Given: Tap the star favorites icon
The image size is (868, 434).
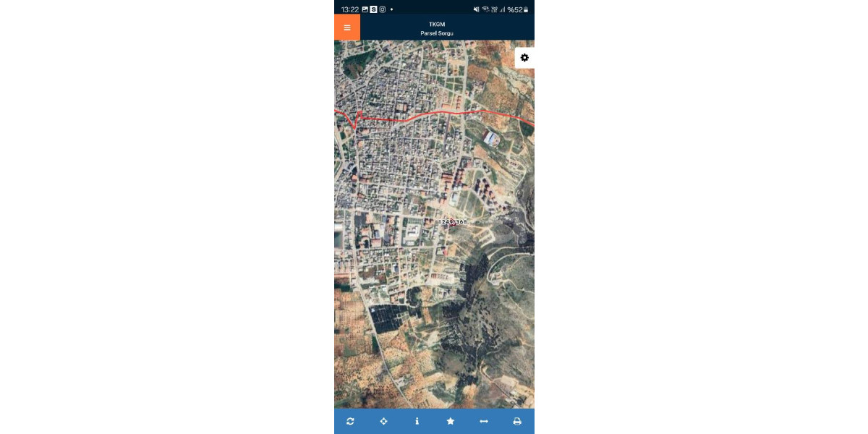Looking at the screenshot, I should (451, 421).
